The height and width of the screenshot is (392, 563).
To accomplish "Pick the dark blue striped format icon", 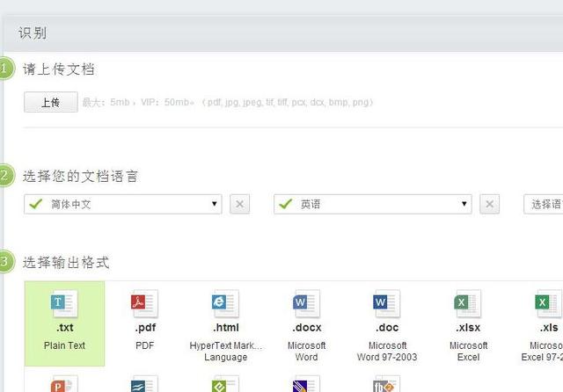I will click(x=306, y=384).
